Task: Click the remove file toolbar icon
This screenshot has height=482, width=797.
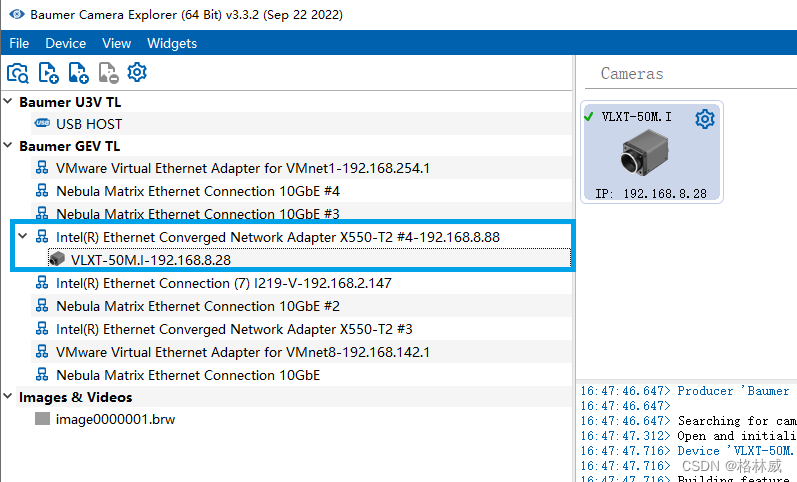Action: [108, 73]
